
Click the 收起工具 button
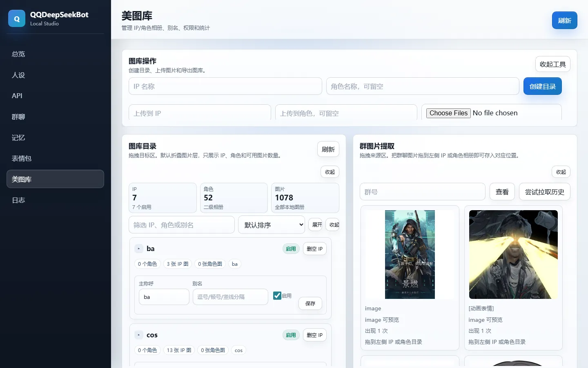point(552,64)
